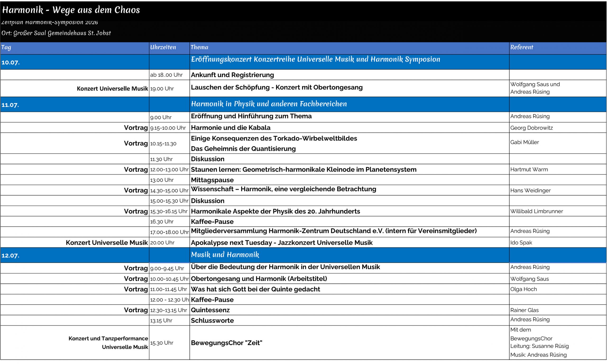
Task: Click BewegungsChor "Zeit" entry
Action: (x=226, y=343)
